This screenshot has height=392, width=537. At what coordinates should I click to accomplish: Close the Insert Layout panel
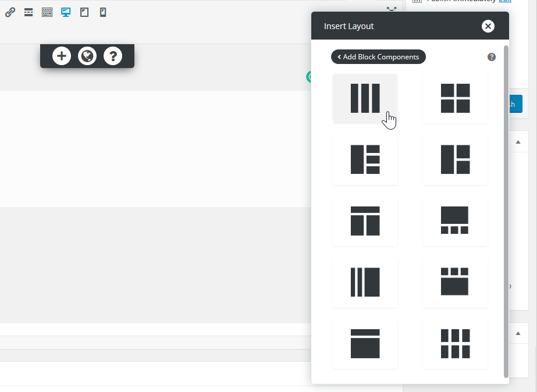[488, 26]
